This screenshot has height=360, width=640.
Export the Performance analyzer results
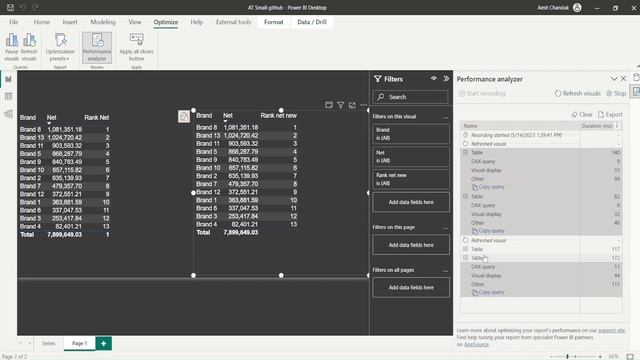pos(610,115)
